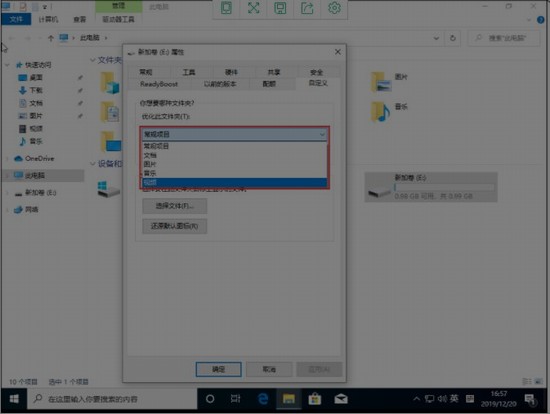Choose the highlighted 视频 option in the list
This screenshot has height=414, width=550.
(234, 182)
